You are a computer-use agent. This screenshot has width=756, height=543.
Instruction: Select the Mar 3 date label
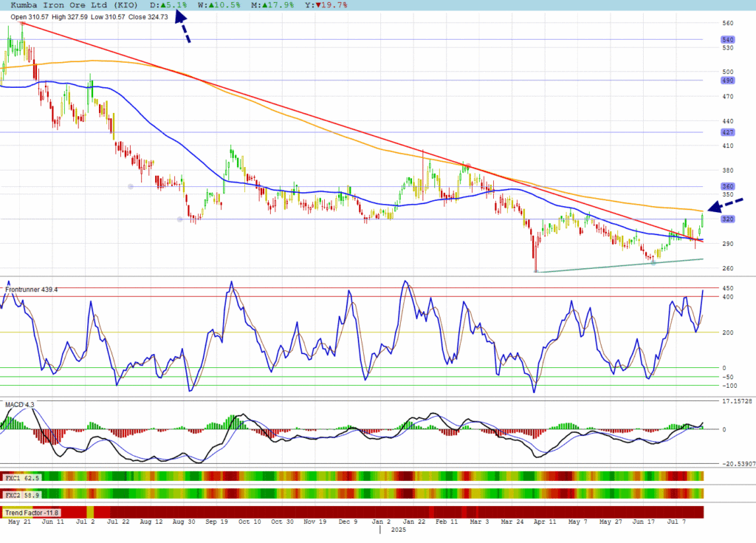click(x=479, y=522)
